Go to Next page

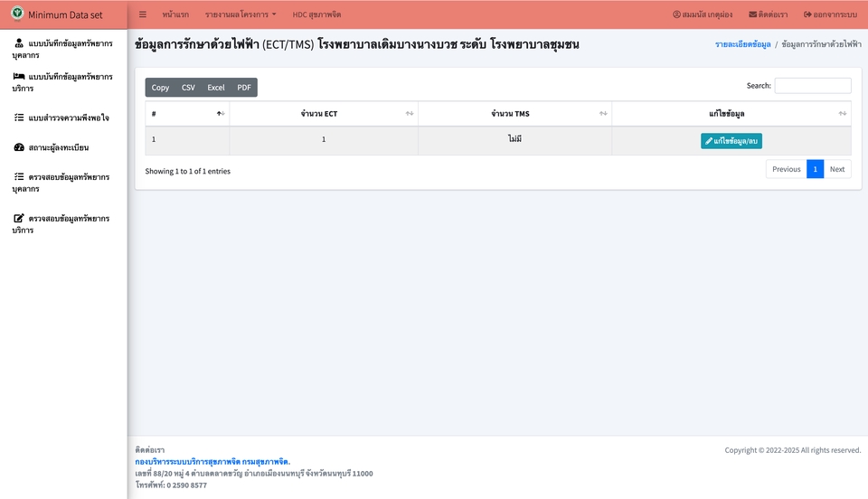[x=837, y=169]
